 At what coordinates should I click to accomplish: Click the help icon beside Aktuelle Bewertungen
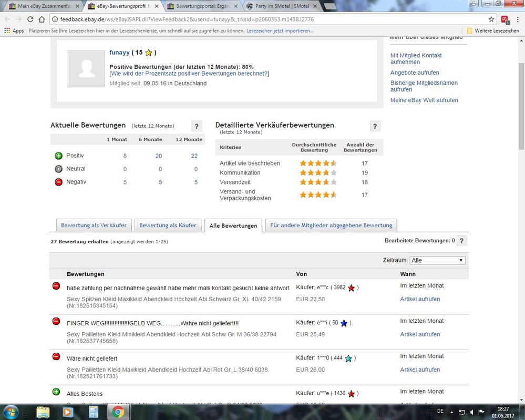(196, 126)
